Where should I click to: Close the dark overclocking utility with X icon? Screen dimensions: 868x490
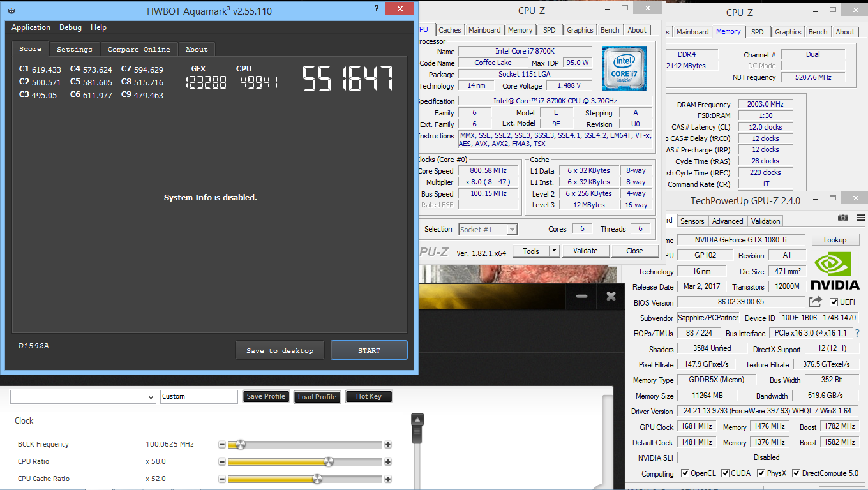tap(611, 297)
